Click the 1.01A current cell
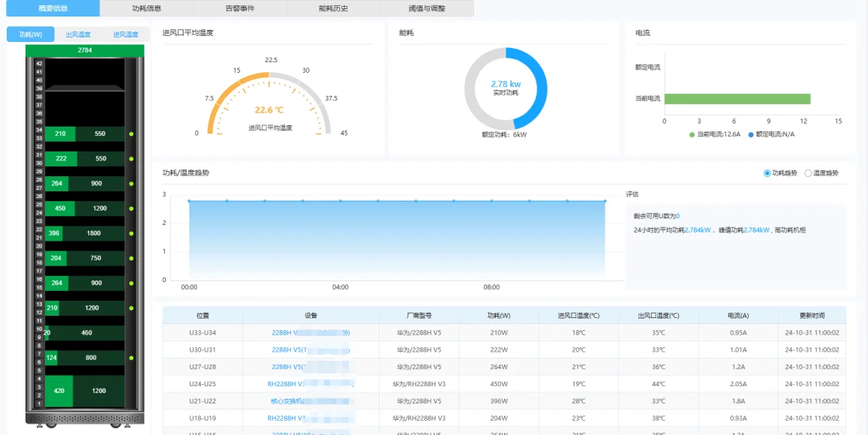868x435 pixels. point(738,349)
